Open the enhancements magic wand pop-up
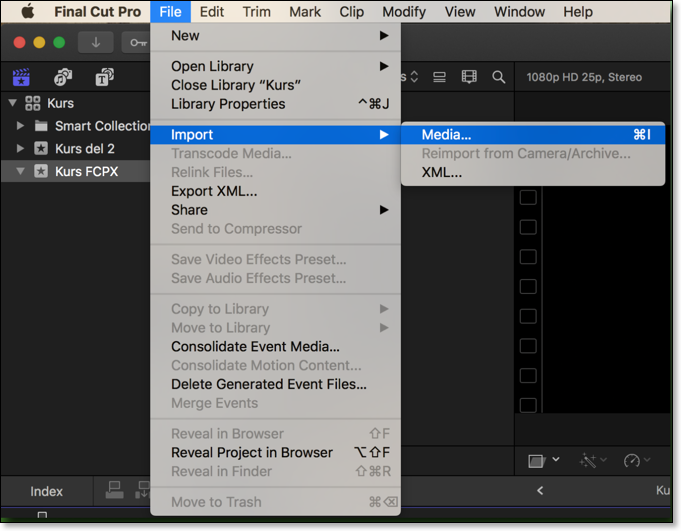 (593, 460)
